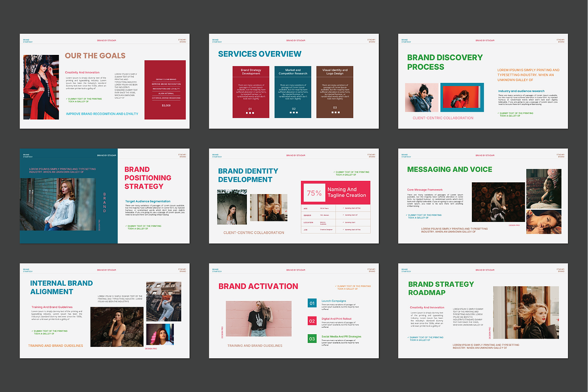Click the 'GENDER' row in the table
The image size is (588, 392).
336,215
